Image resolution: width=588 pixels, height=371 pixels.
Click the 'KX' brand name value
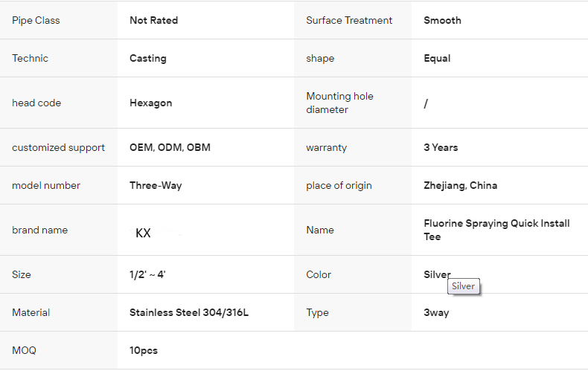[x=143, y=233]
